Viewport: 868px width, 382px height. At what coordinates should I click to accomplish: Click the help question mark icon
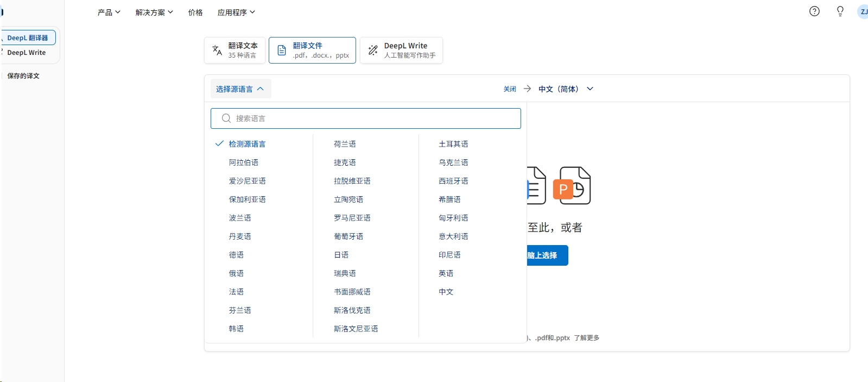point(814,11)
